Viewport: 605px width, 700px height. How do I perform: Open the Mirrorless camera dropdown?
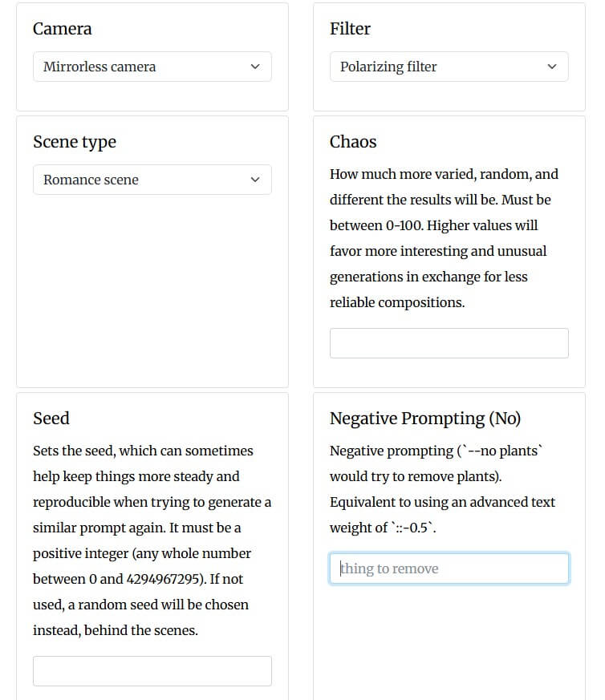(x=152, y=67)
